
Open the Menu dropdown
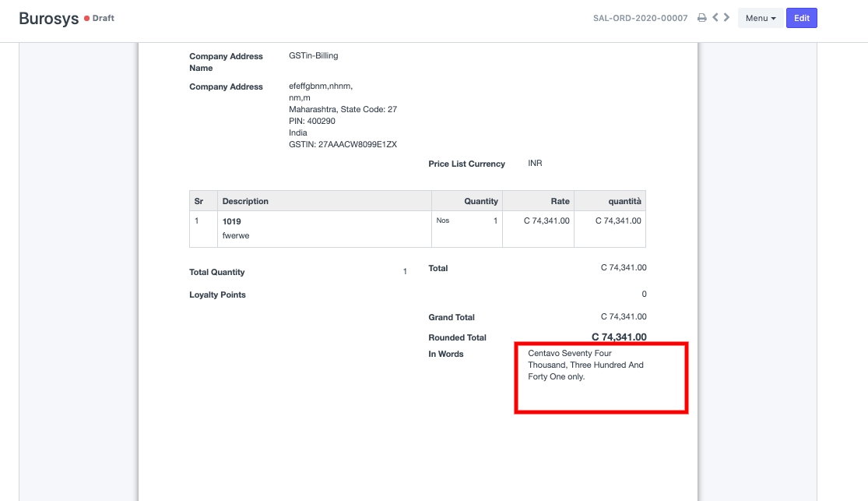[x=761, y=18]
